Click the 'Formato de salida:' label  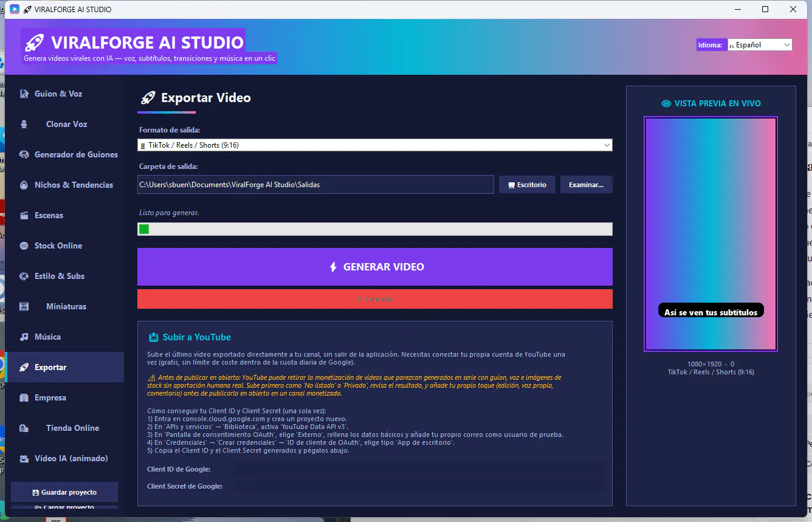[170, 130]
